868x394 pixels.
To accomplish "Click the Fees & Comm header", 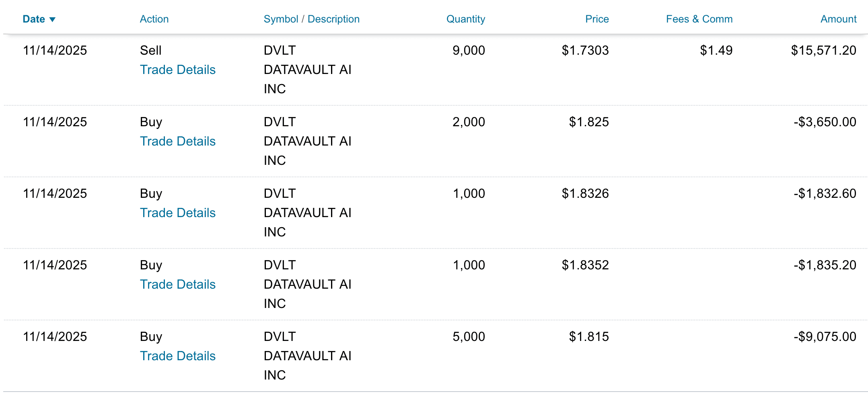I will coord(699,19).
